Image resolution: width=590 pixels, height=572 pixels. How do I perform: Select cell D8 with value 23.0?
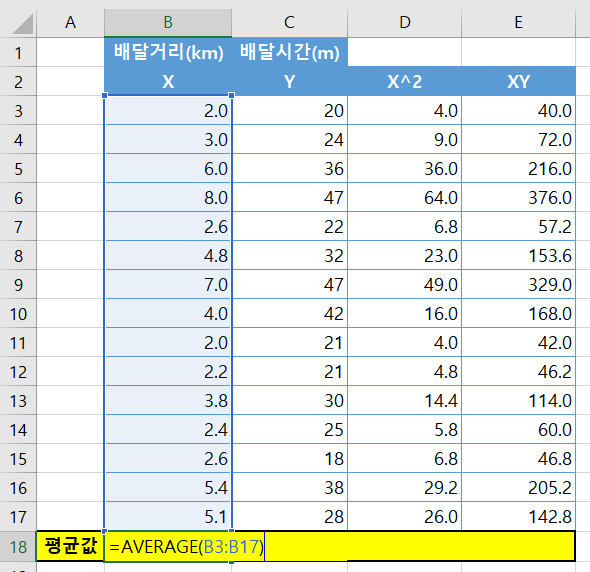(404, 255)
